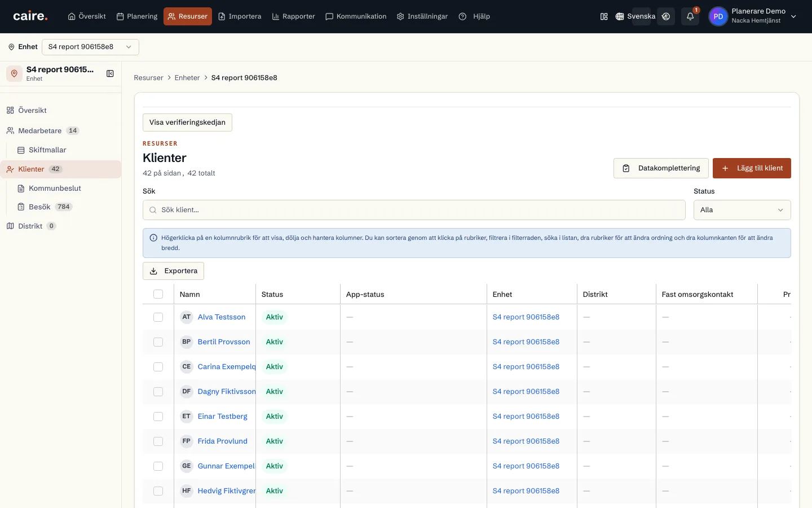Click the layout grid icon beside Svenska
Viewport: 812px width, 508px height.
(x=604, y=16)
